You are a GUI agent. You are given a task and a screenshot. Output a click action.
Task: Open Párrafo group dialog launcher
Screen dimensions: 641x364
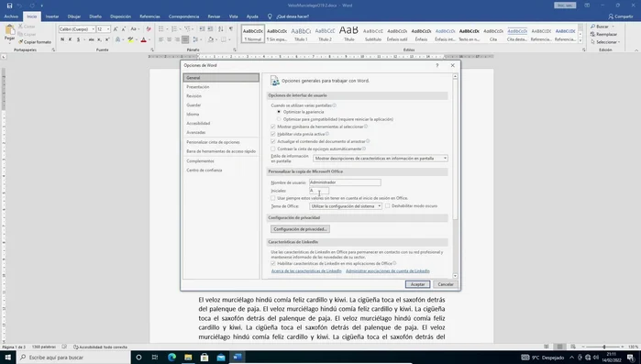(235, 50)
